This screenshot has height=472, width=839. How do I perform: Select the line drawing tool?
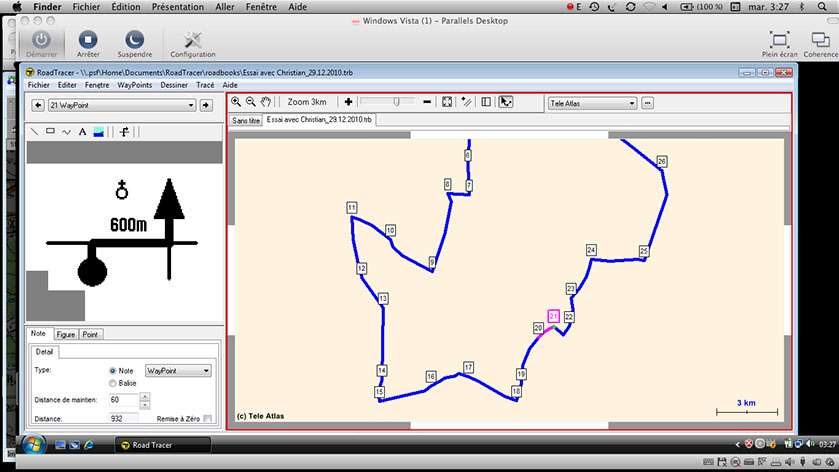point(34,131)
